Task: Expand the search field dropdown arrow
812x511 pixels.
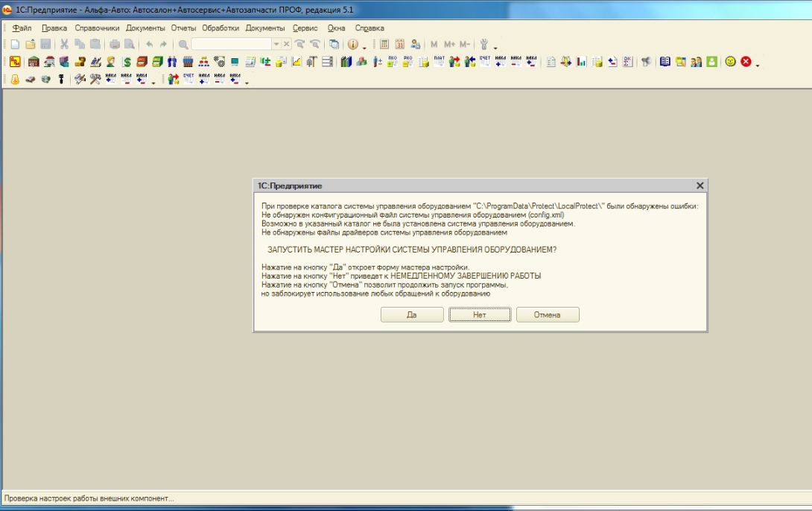Action: tap(276, 45)
